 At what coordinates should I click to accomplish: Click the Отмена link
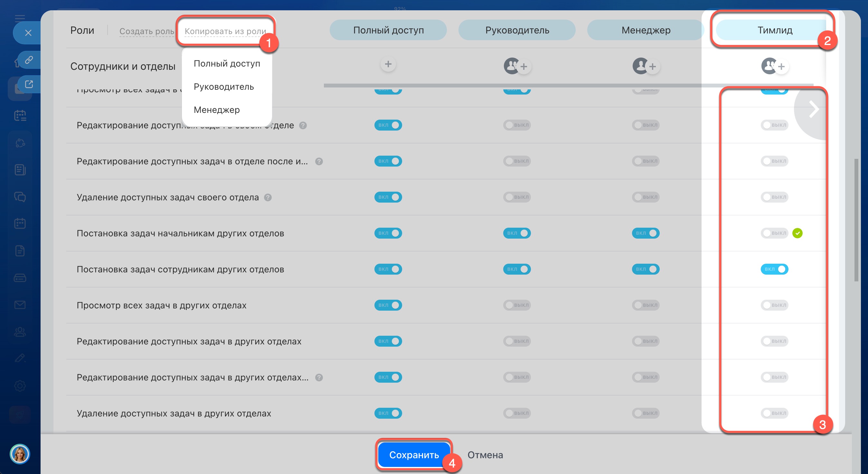pos(485,454)
